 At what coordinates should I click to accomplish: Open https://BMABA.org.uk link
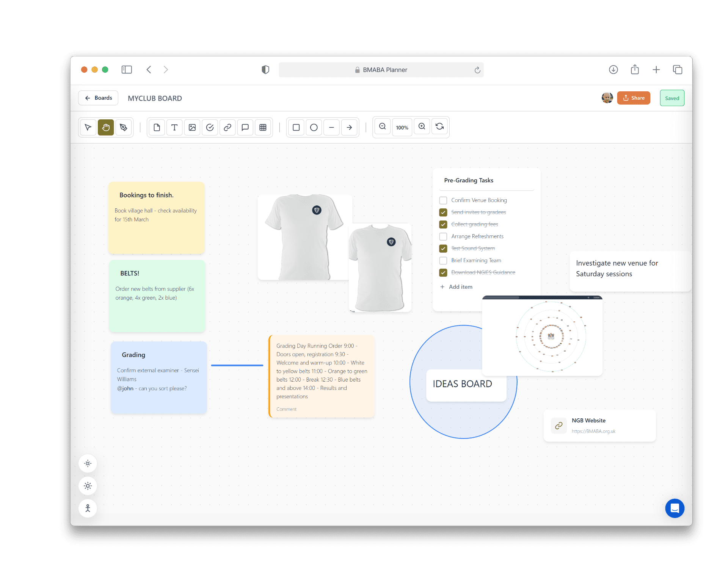click(x=593, y=431)
